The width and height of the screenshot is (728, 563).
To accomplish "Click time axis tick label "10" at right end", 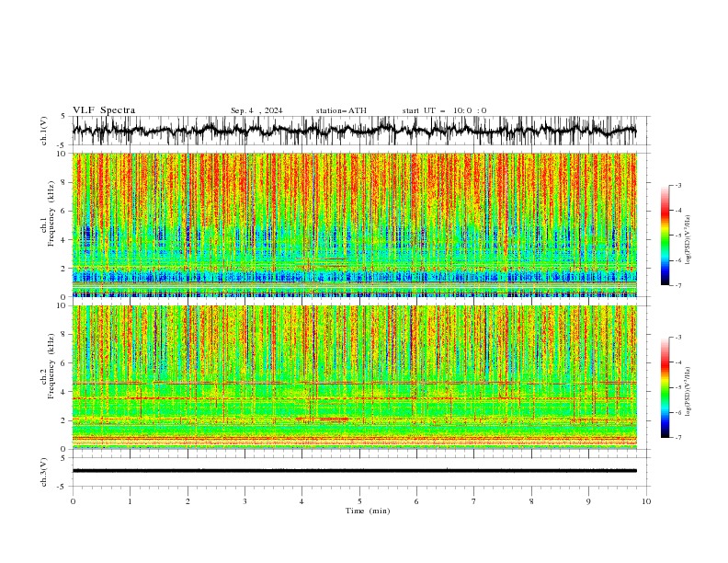I will click(x=646, y=501).
